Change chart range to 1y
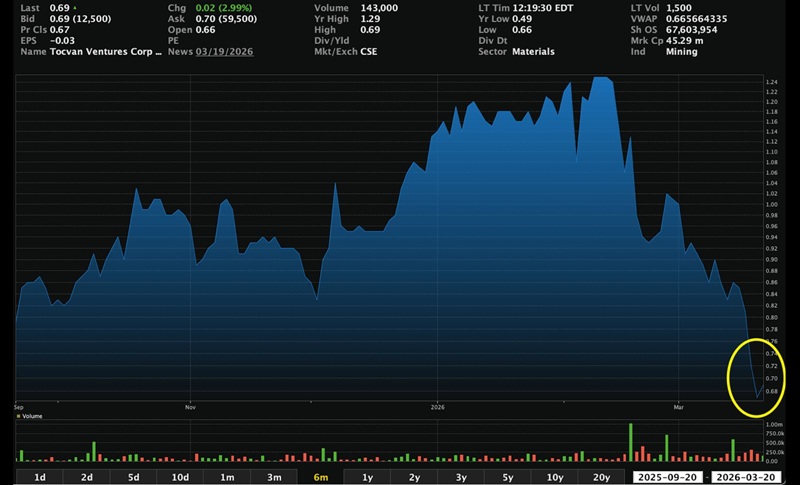 pos(367,477)
